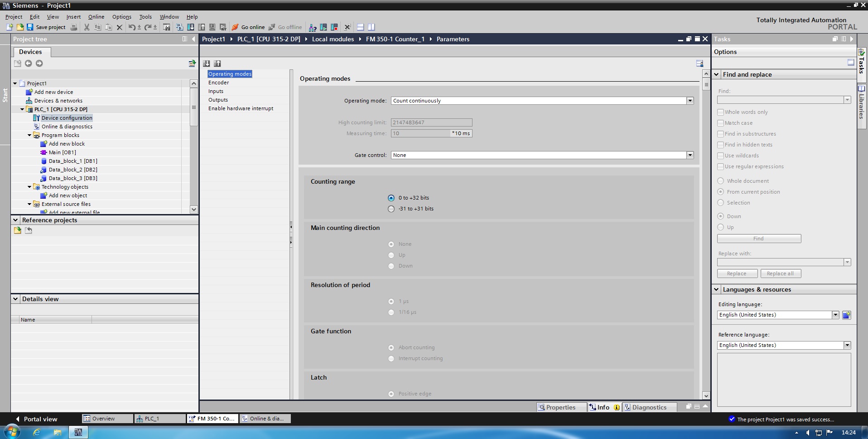Click the Find button
This screenshot has width=868, height=439.
(x=759, y=239)
